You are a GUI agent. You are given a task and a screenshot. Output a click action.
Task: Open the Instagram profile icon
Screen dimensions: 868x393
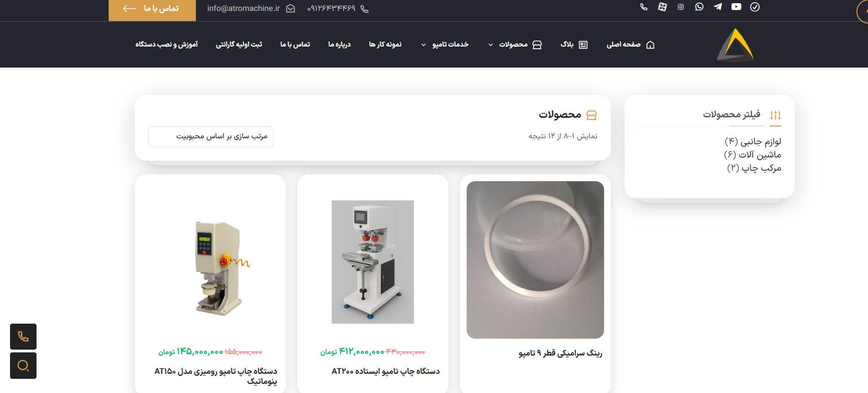(681, 7)
